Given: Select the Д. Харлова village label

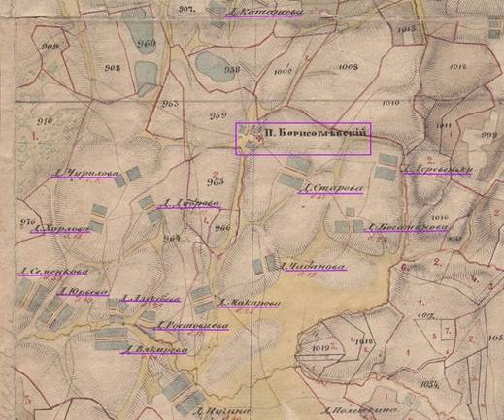Looking at the screenshot, I should (x=61, y=228).
